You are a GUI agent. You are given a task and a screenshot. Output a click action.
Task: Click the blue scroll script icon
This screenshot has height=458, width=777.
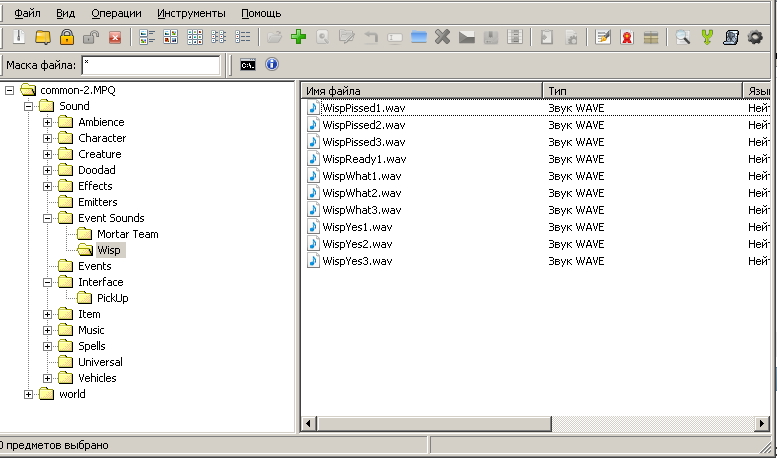731,37
